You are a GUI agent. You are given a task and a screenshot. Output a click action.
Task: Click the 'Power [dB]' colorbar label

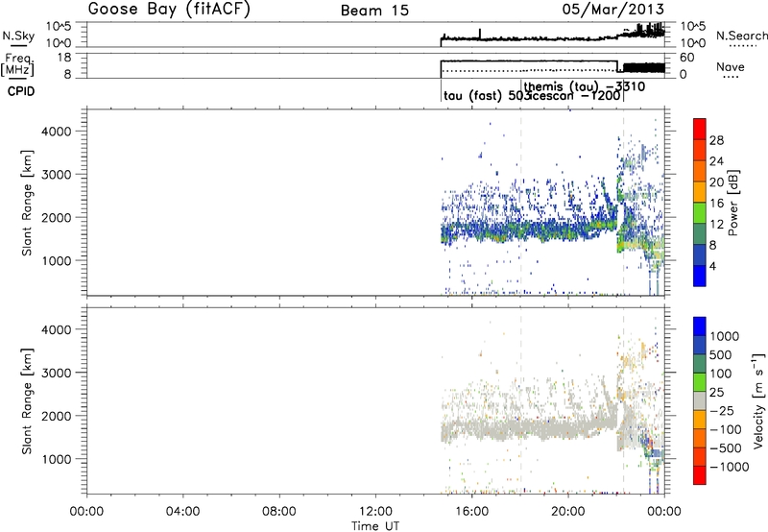pos(733,203)
